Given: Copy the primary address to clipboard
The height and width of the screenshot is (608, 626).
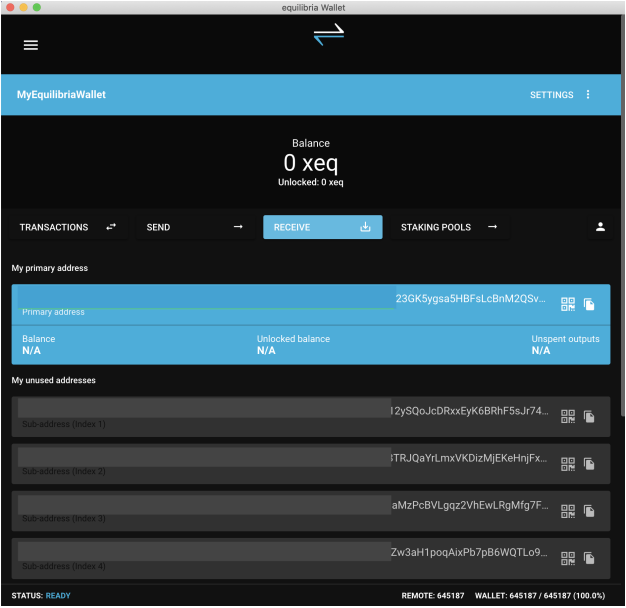Looking at the screenshot, I should click(590, 304).
